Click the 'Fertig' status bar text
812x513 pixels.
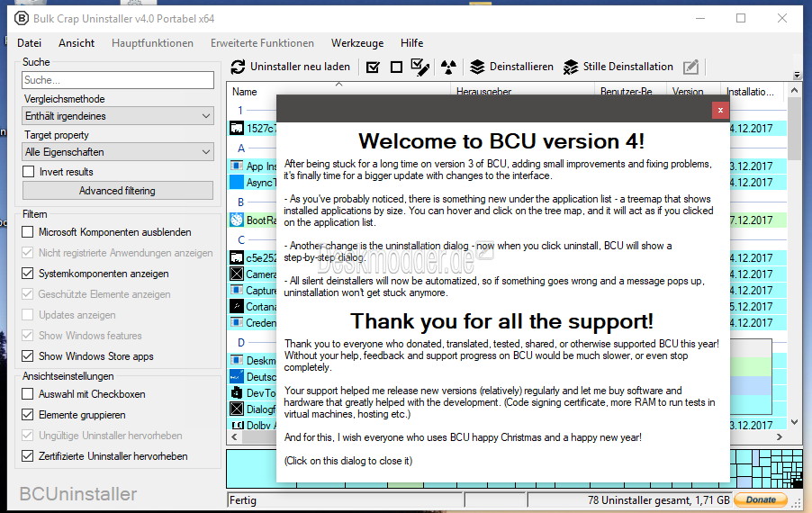[x=243, y=500]
